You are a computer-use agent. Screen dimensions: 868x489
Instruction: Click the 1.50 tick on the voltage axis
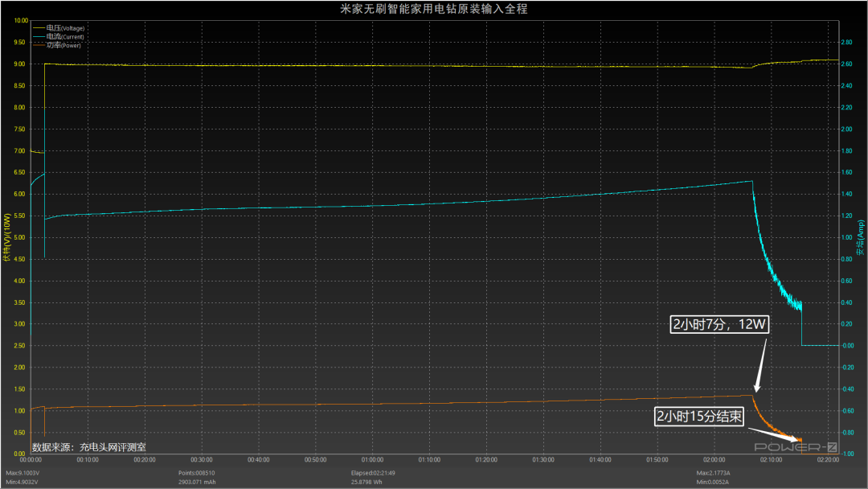click(20, 389)
